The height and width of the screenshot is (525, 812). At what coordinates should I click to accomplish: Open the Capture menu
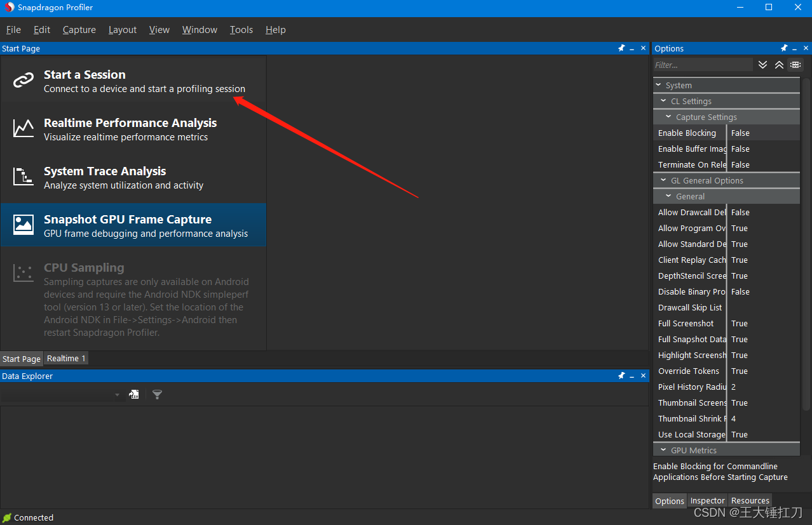79,30
